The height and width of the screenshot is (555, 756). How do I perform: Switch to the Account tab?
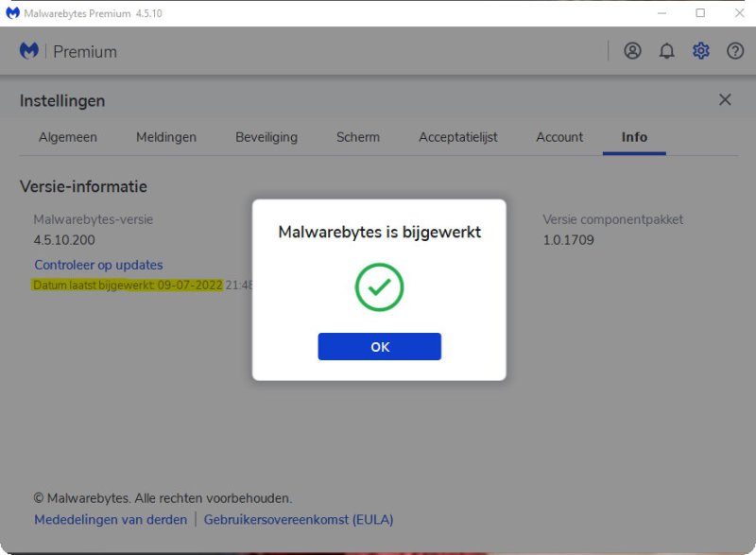click(x=559, y=137)
